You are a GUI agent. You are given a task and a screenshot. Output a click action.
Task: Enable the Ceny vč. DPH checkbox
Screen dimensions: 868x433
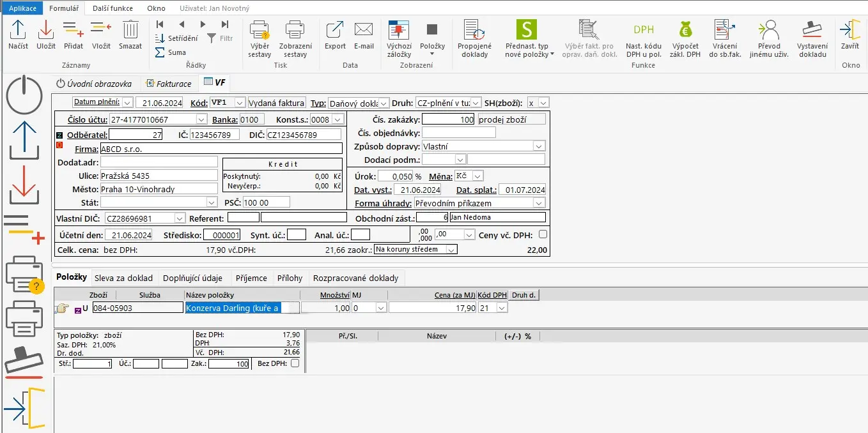[x=543, y=235]
